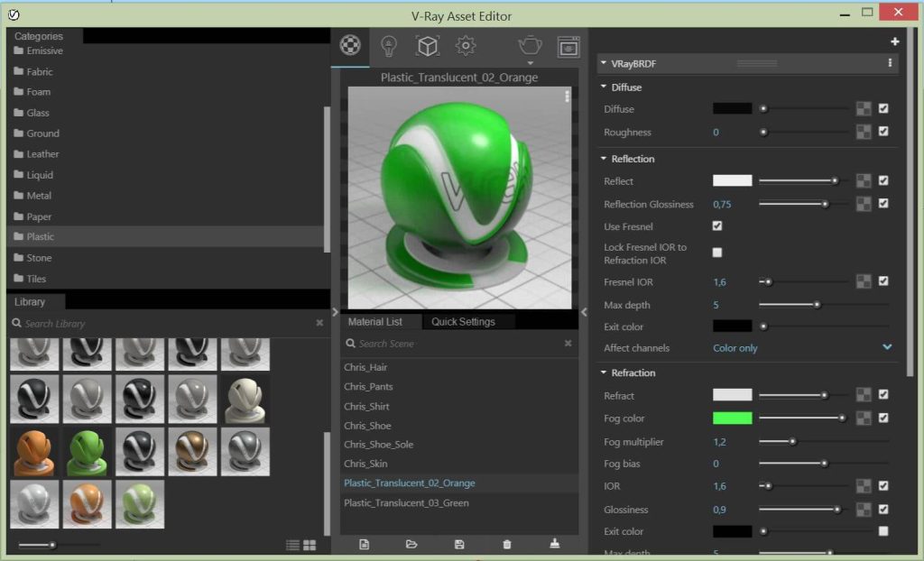Open the render teapot dropdown arrow

click(x=530, y=63)
